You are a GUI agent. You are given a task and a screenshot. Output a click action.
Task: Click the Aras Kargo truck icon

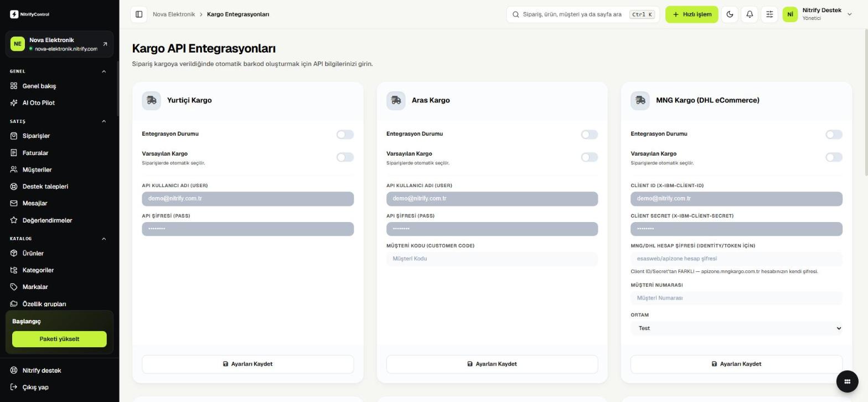pos(396,101)
